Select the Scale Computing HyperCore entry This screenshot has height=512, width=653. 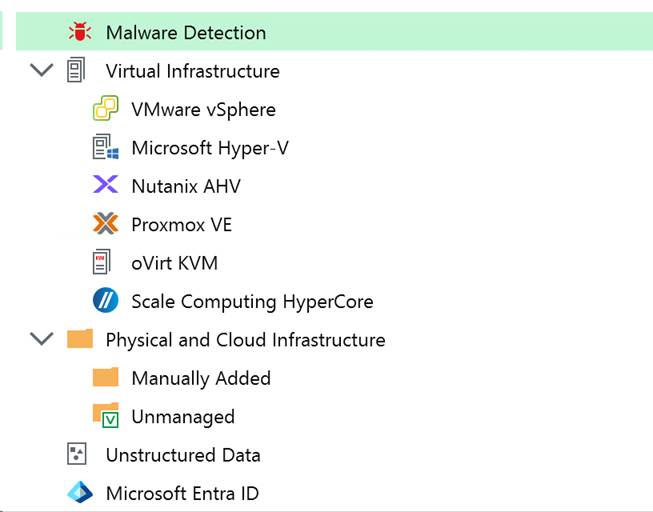(x=252, y=301)
